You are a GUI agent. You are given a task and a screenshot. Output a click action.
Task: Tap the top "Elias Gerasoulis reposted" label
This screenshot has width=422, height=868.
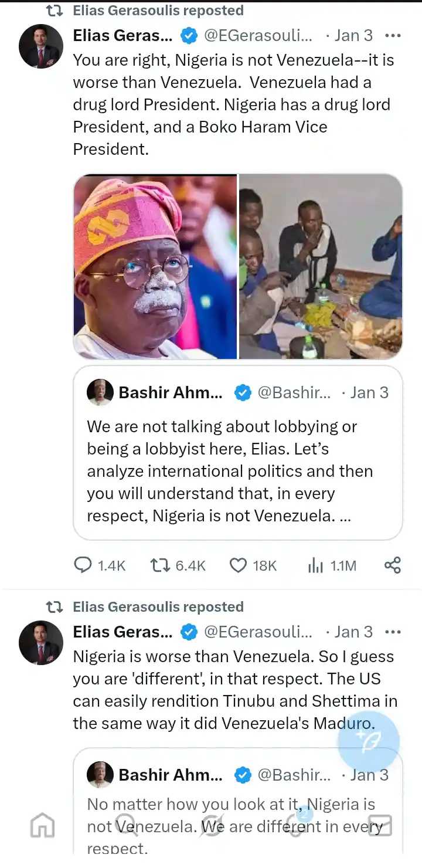click(x=158, y=11)
